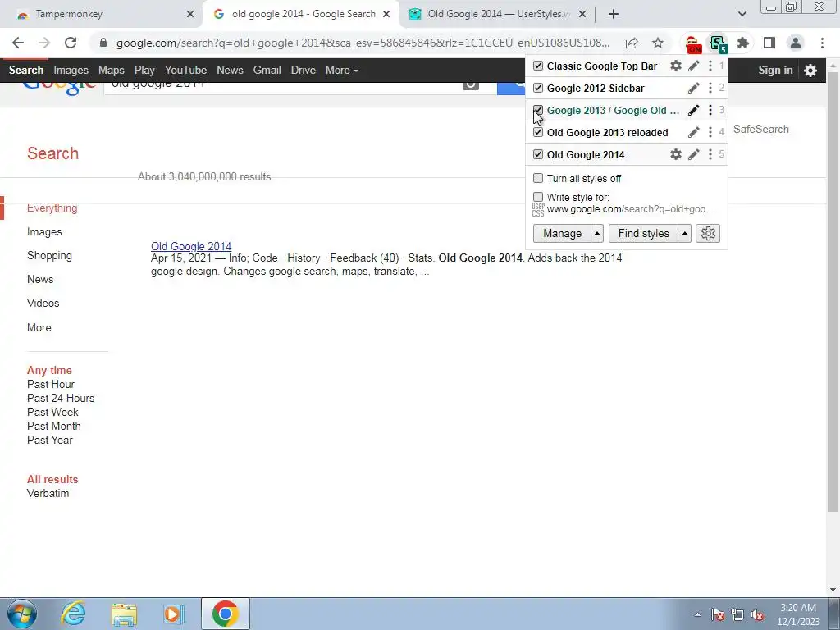Edit Old Google 2014 style pencil
This screenshot has height=630, width=840.
(694, 154)
